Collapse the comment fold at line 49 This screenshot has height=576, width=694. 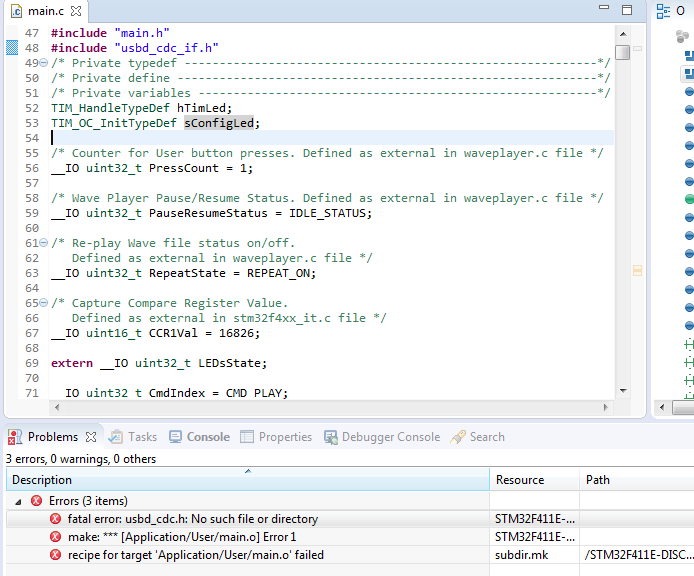pos(44,63)
